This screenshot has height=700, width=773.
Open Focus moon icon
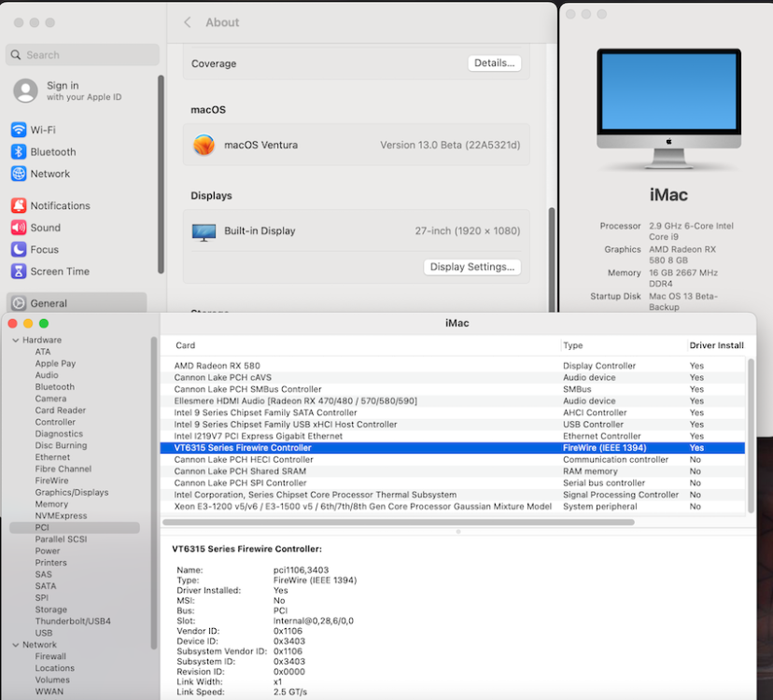(19, 249)
